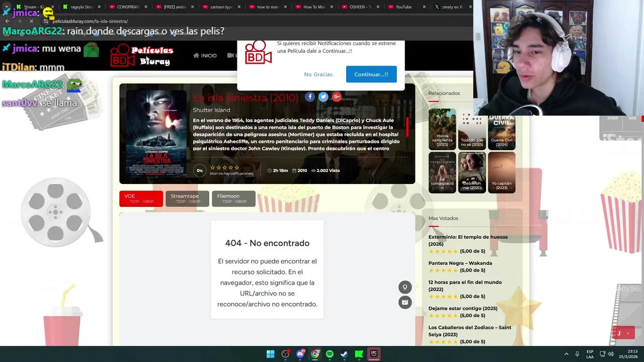
Task: Open Yo capitán (2023) thumbnail
Action: click(x=502, y=172)
